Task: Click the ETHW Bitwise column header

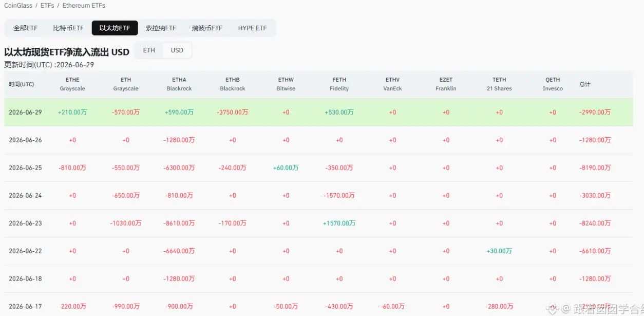Action: [x=286, y=84]
